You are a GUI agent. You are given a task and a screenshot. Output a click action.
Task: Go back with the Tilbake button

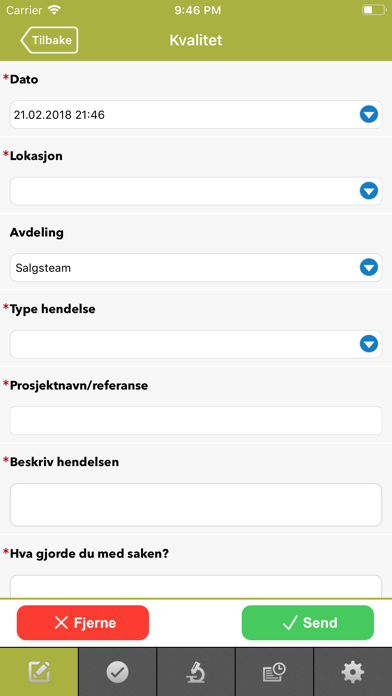(49, 40)
